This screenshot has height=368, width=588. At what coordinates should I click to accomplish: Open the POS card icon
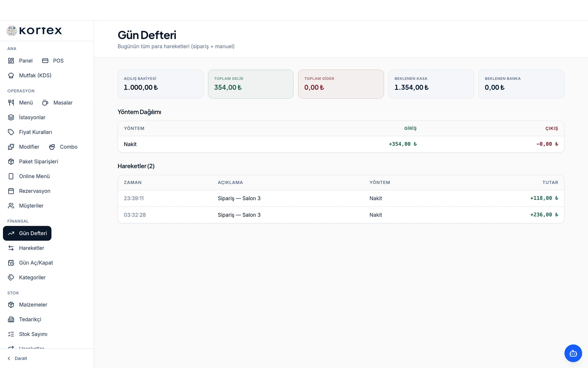[45, 61]
